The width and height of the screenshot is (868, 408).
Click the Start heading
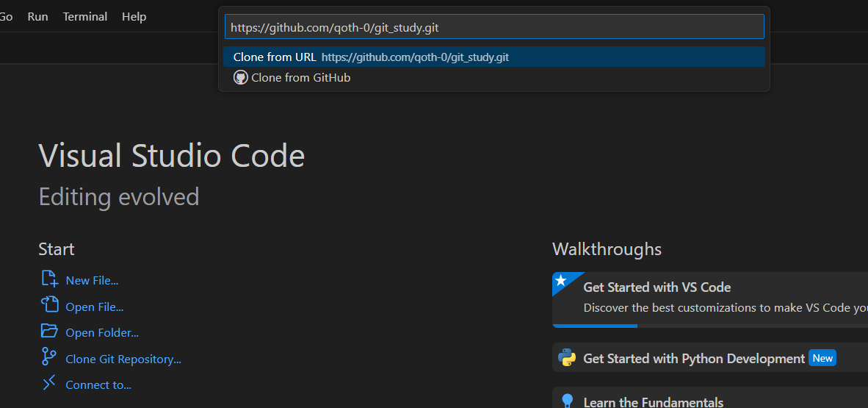tap(57, 249)
